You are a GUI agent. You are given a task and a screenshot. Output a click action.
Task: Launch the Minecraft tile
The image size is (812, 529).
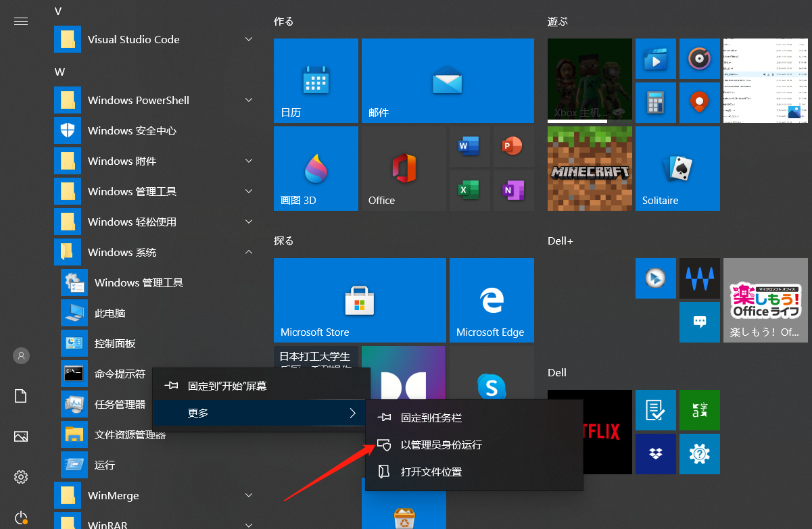[590, 168]
